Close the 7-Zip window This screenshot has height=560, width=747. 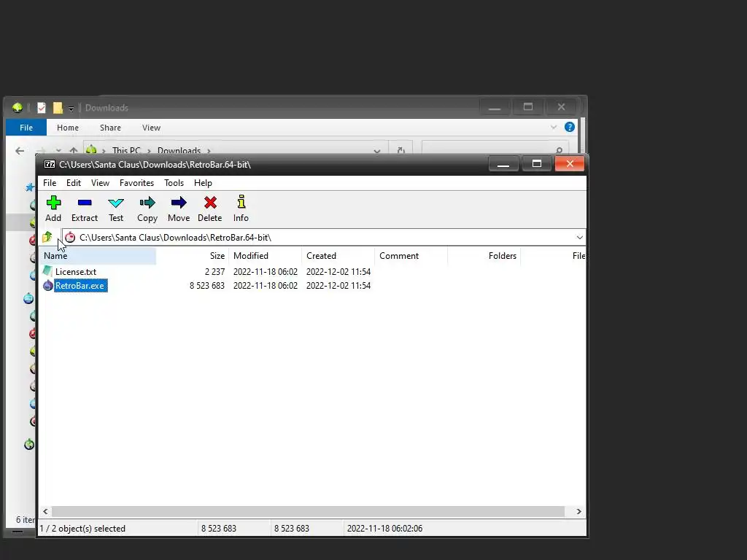tap(570, 164)
